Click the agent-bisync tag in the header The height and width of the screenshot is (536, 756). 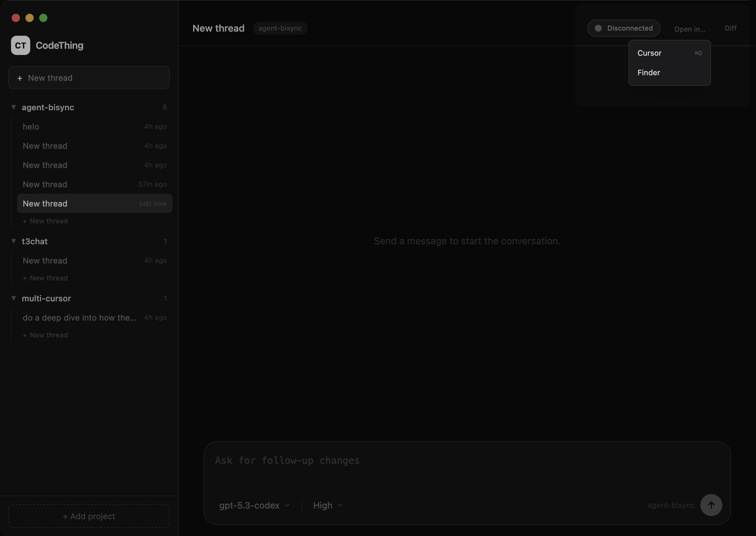[280, 28]
